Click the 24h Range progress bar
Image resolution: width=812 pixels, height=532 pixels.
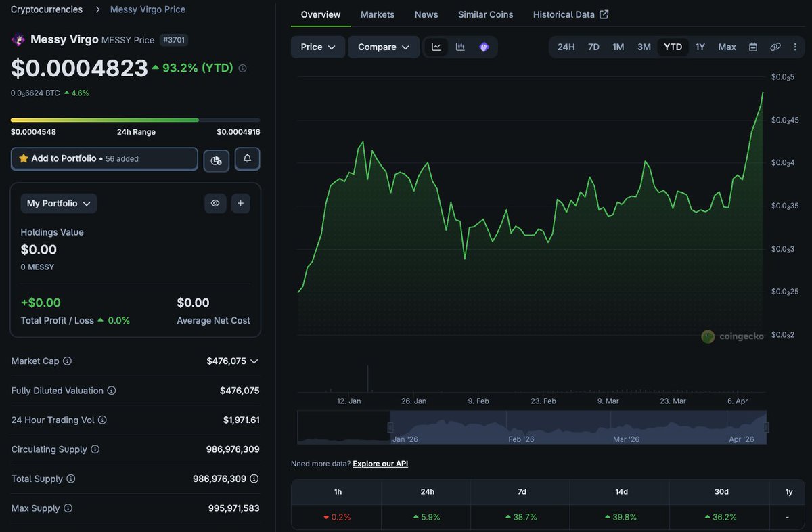point(135,120)
